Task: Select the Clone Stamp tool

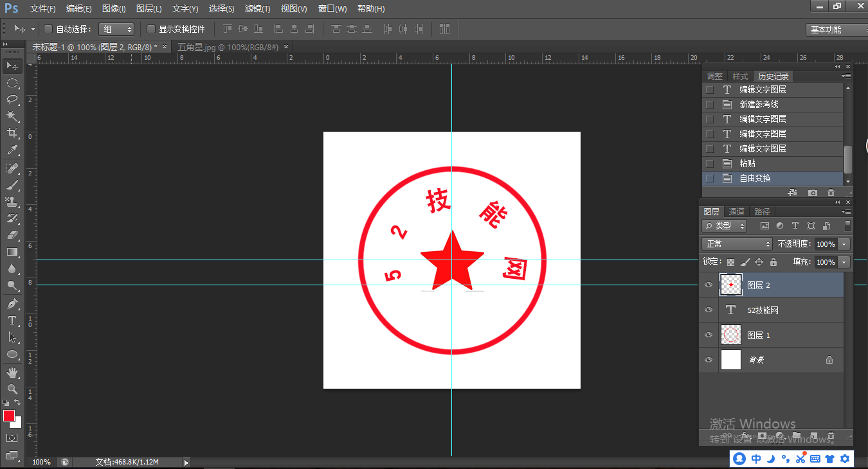Action: point(12,202)
